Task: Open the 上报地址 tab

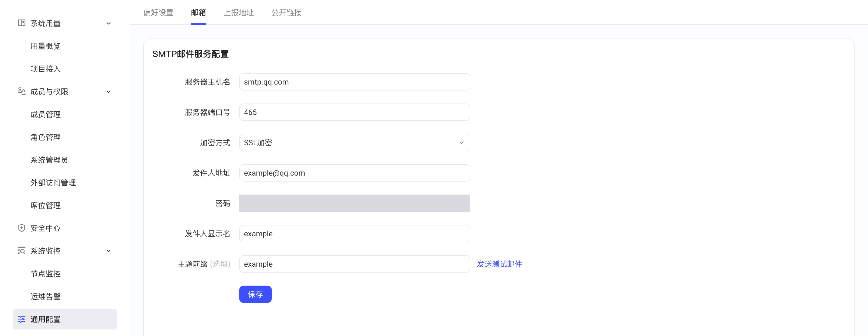Action: click(x=239, y=12)
